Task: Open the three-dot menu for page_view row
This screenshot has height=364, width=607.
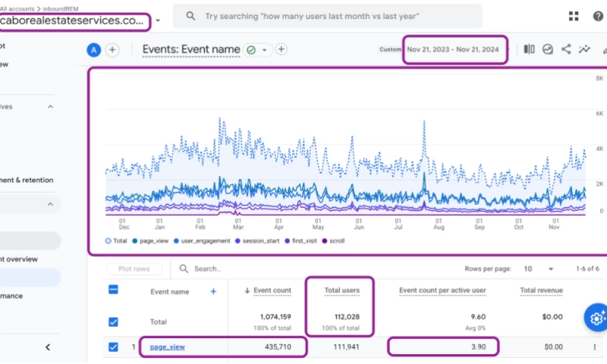Action: tap(595, 347)
